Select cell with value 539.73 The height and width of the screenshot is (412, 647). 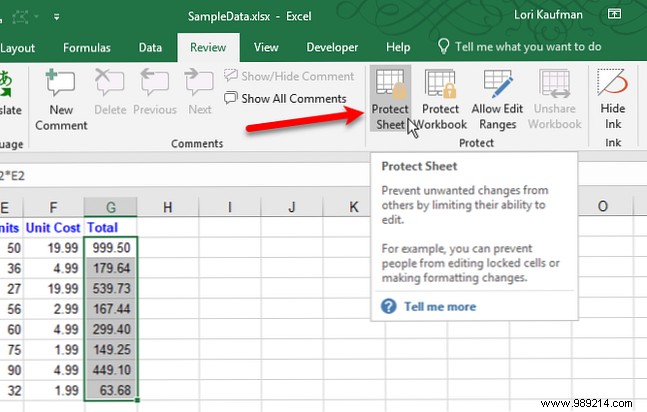tap(111, 289)
